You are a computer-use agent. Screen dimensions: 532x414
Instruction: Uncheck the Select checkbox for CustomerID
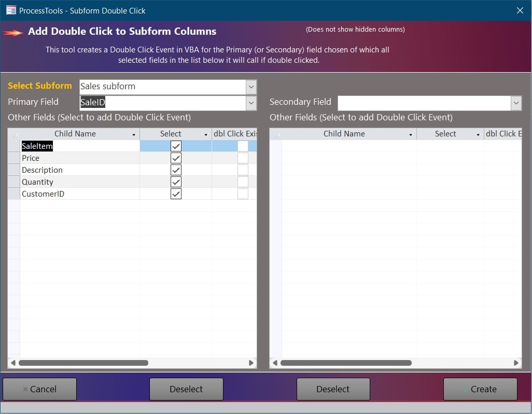[x=175, y=194]
